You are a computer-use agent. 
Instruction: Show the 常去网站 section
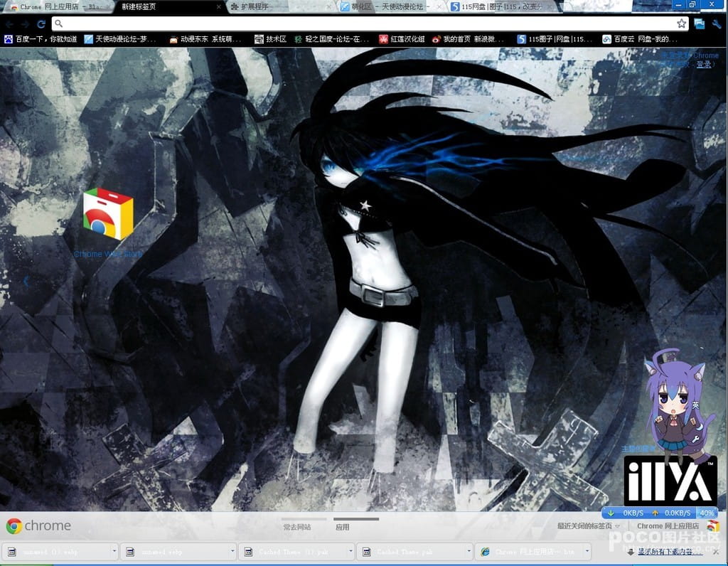coord(297,527)
